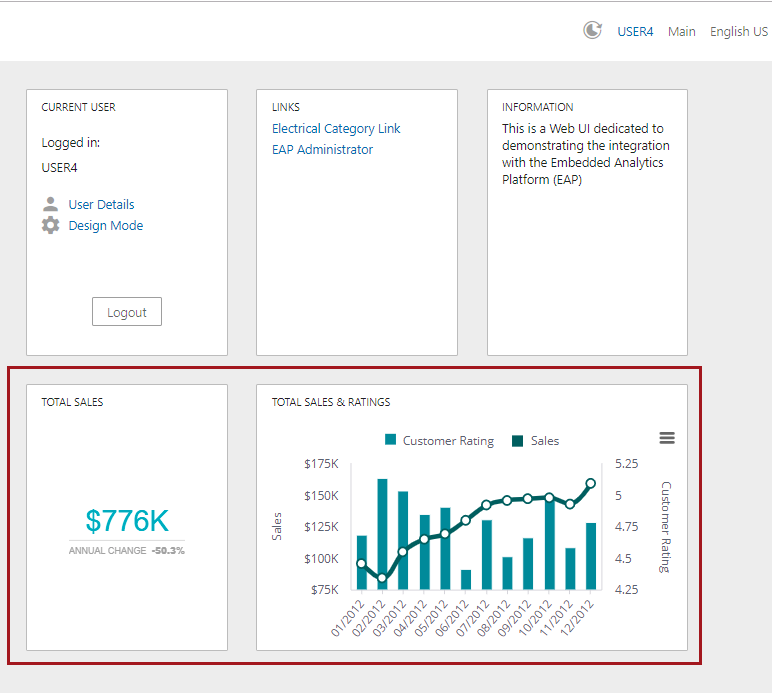Screen dimensions: 772x693
Task: Click the TOTAL SALES card title
Action: [x=72, y=402]
